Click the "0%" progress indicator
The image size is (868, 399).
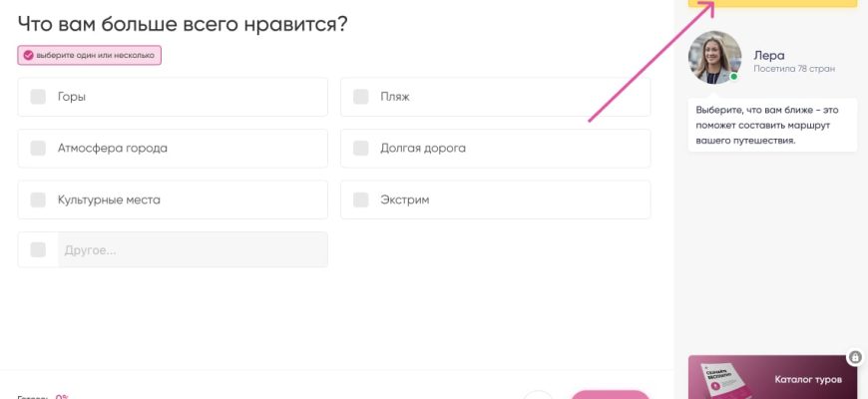click(x=61, y=396)
